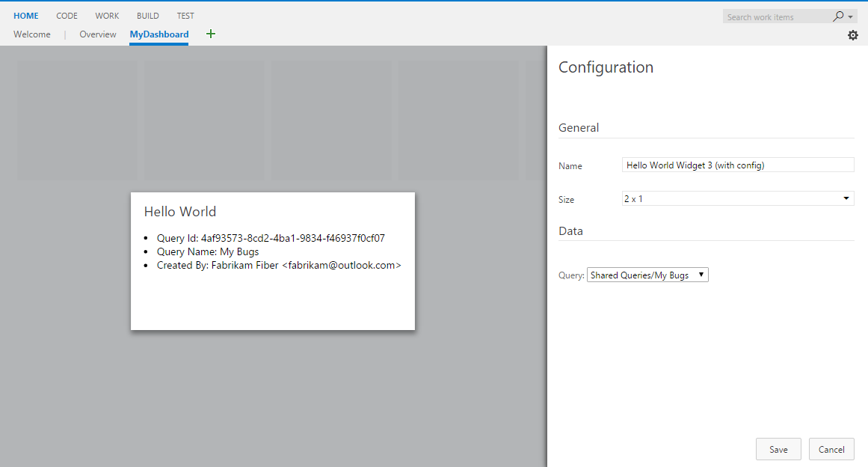This screenshot has width=868, height=467.
Task: Navigate to the BUILD hub
Action: tap(147, 15)
